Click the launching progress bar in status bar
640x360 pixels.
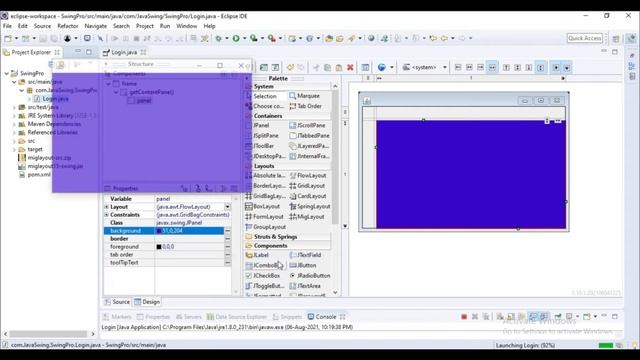coord(605,345)
